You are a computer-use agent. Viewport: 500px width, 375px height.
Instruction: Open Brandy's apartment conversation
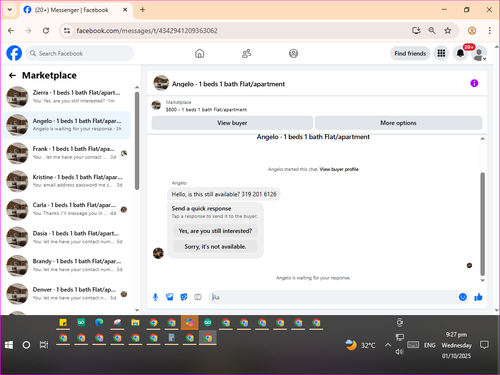pyautogui.click(x=67, y=266)
